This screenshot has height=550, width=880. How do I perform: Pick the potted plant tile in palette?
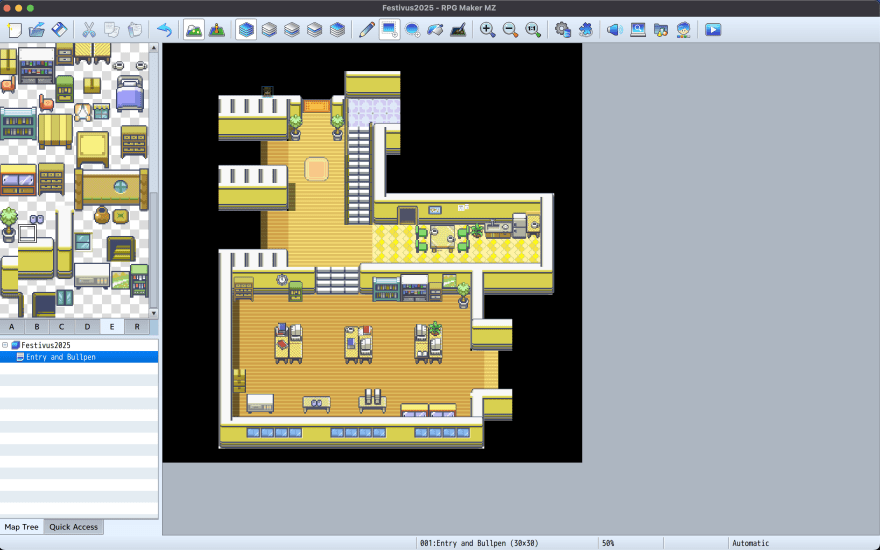tap(8, 224)
